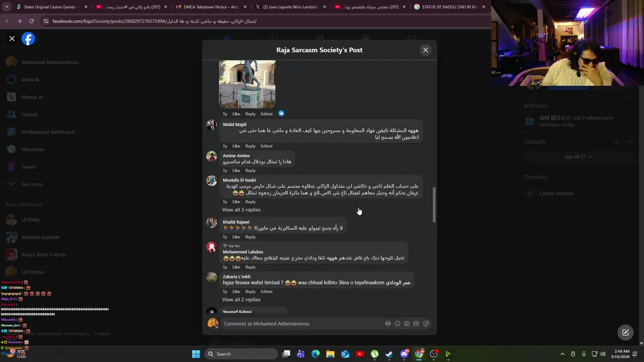Open uTorrent from the taskbar
Image resolution: width=644 pixels, height=362 pixels.
coord(374,354)
